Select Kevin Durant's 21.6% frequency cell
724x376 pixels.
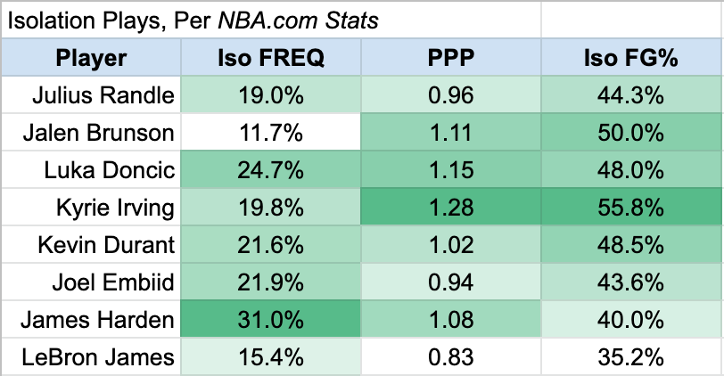[271, 244]
